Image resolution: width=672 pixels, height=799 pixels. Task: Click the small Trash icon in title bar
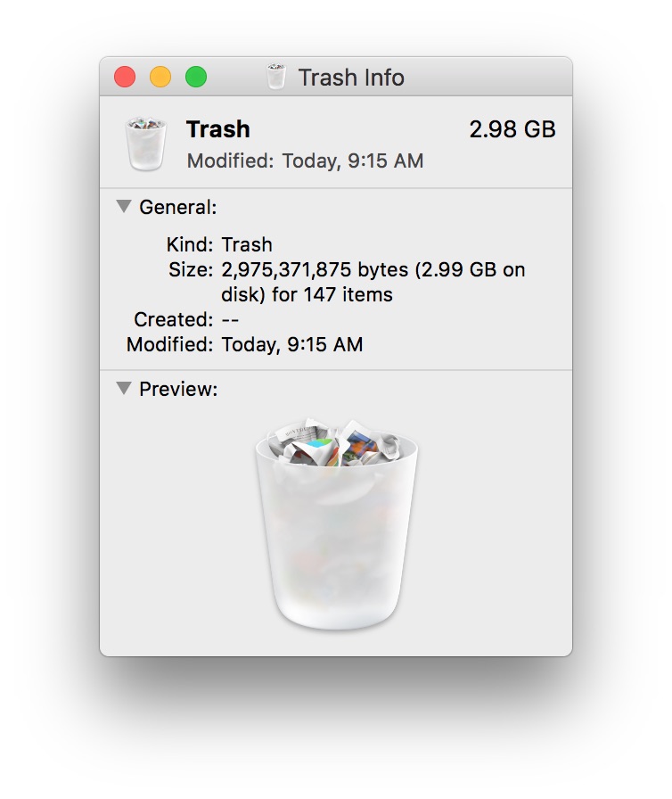point(276,77)
